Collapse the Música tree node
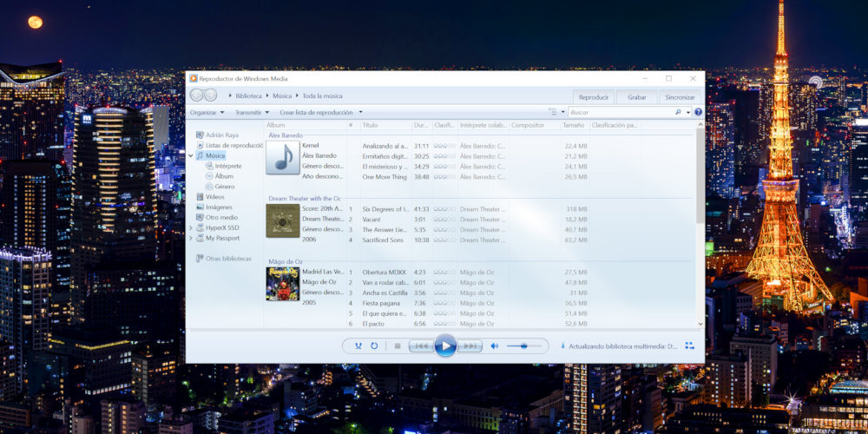The image size is (868, 434). point(190,156)
